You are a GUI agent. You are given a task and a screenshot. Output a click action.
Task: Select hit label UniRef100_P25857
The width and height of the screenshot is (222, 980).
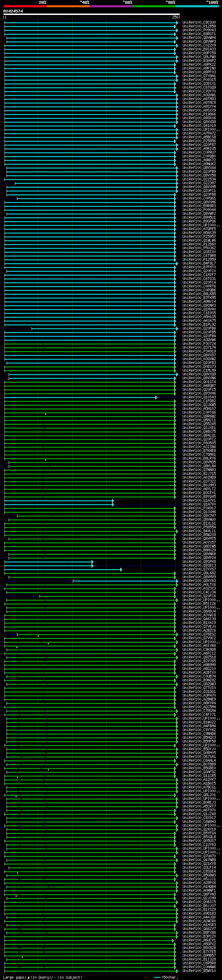[x=199, y=237]
